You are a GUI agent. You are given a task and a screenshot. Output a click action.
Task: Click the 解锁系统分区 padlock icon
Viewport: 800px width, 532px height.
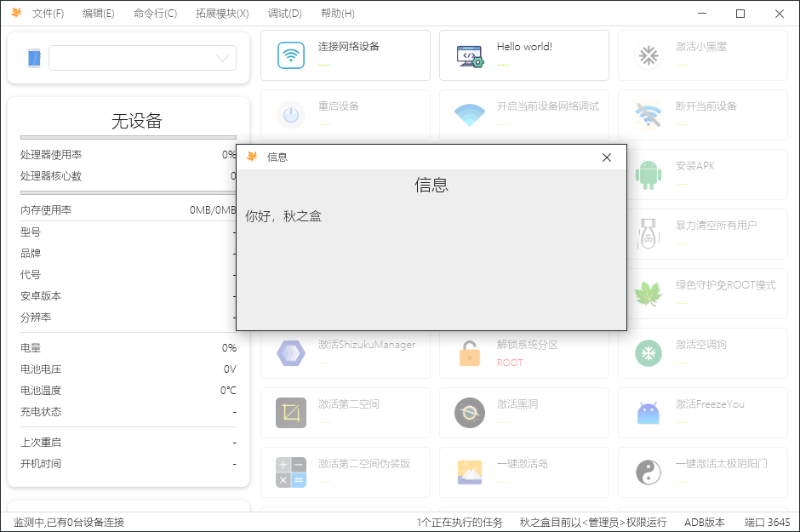(x=470, y=353)
